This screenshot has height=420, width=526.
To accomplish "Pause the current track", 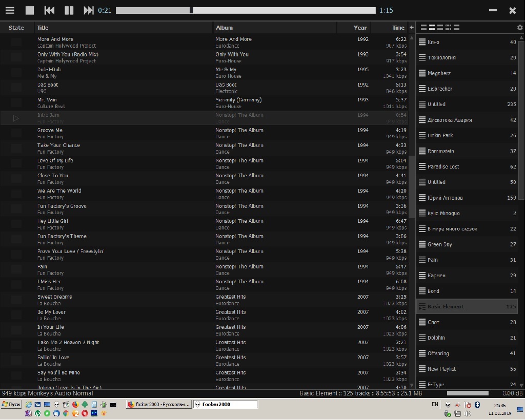I will (x=69, y=10).
